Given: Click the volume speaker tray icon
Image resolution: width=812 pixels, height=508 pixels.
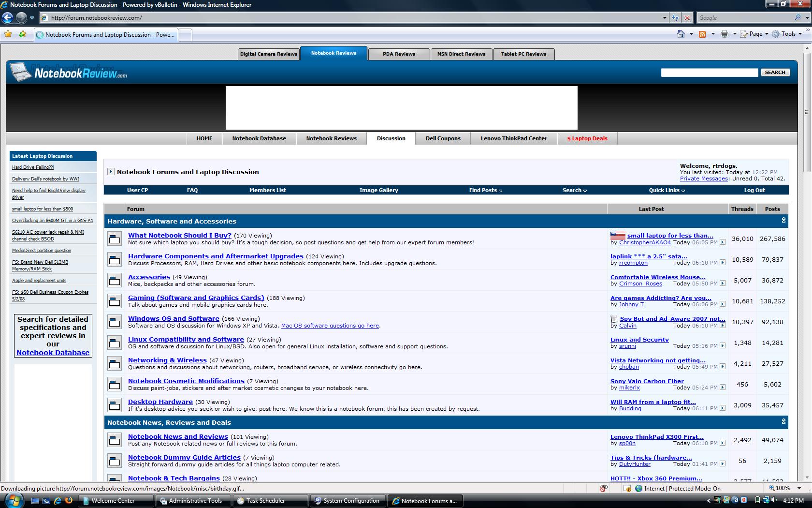Looking at the screenshot, I should pos(774,500).
